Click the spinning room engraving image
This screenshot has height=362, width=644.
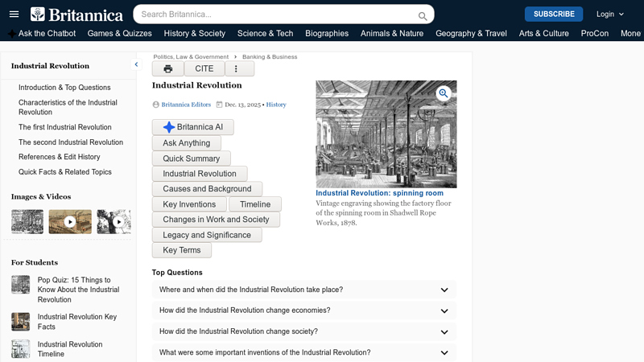point(386,134)
